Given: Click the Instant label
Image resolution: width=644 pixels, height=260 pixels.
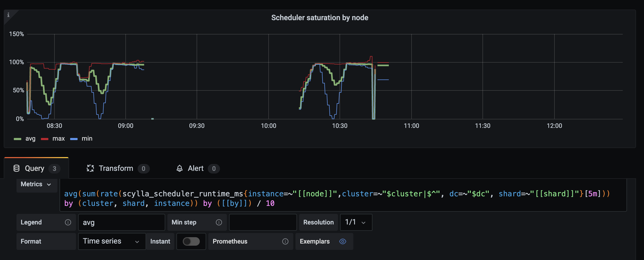Looking at the screenshot, I should click(160, 241).
